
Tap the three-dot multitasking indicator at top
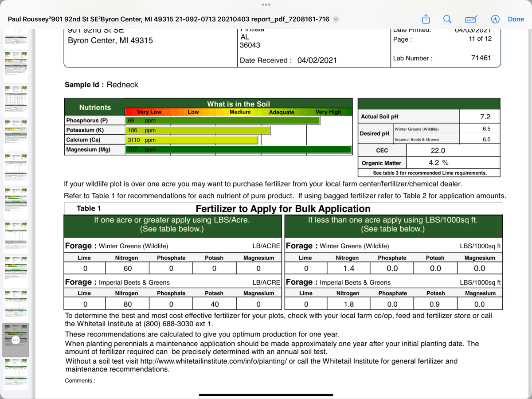coord(266,4)
